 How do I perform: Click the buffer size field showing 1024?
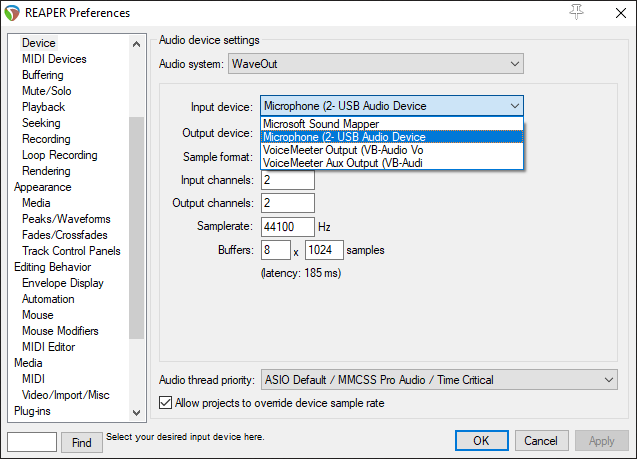point(323,249)
